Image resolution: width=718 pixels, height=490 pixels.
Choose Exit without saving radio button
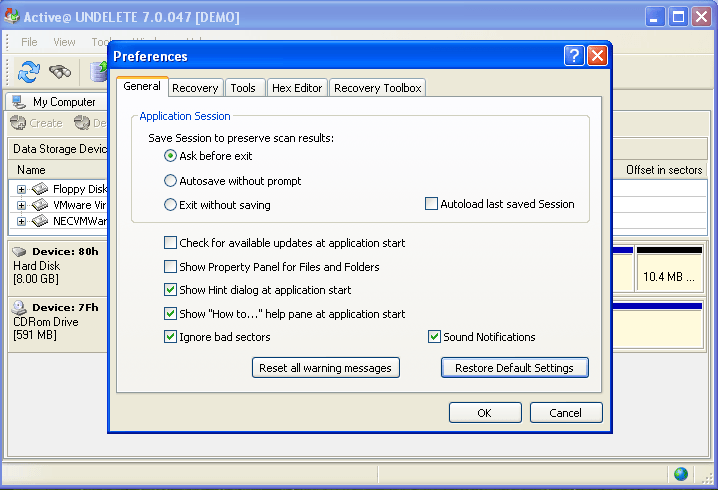click(x=170, y=205)
